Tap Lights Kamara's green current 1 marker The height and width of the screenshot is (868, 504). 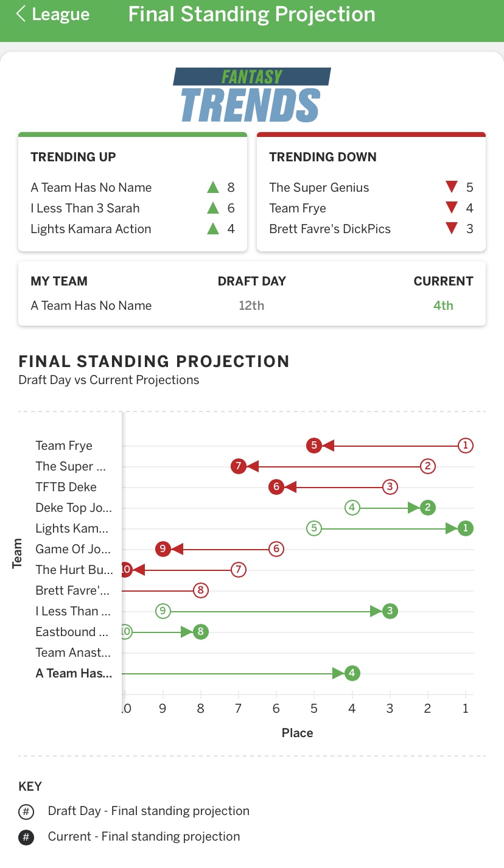(x=466, y=528)
